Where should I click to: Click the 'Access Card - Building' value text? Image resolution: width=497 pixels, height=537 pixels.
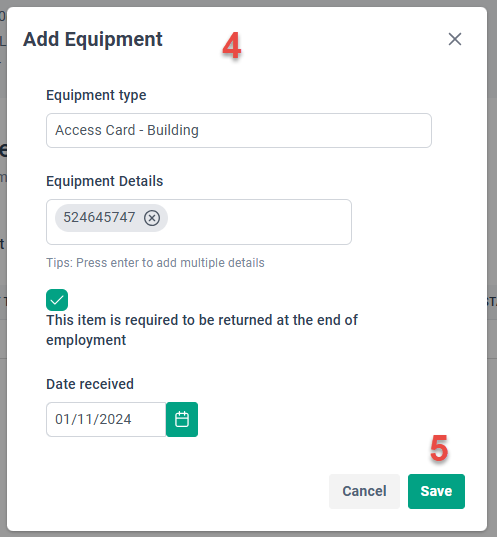click(x=127, y=130)
